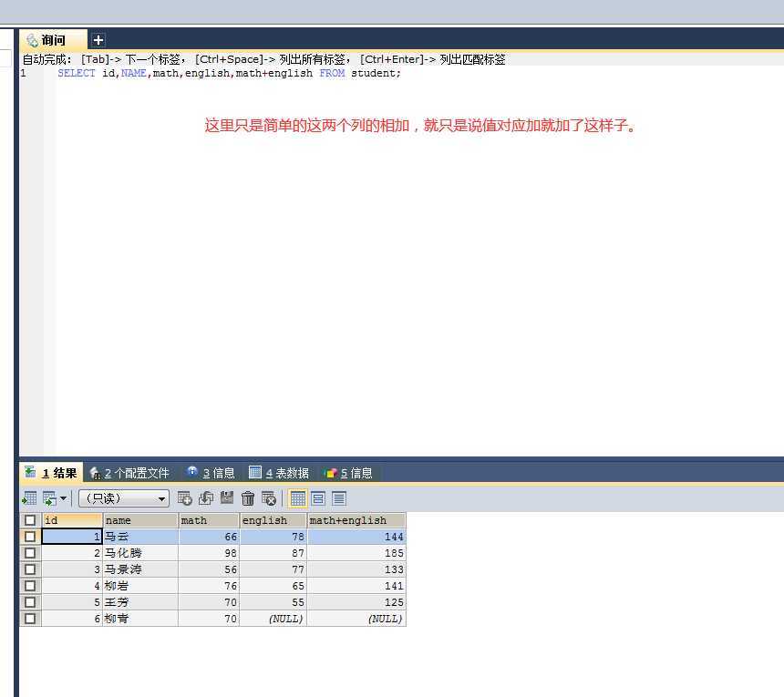784x697 pixels.
Task: Open a new query tab with plus icon
Action: point(98,40)
